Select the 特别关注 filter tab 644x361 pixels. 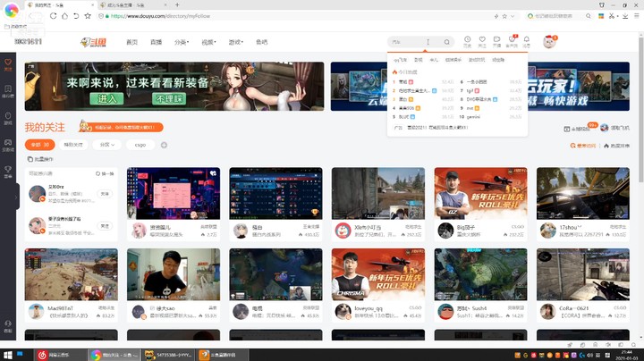[x=73, y=145]
